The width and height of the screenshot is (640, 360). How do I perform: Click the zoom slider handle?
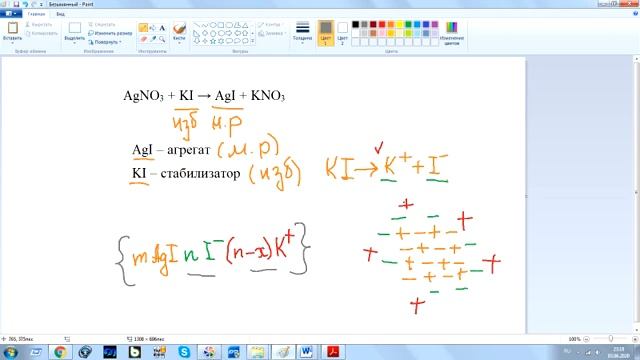click(x=611, y=338)
